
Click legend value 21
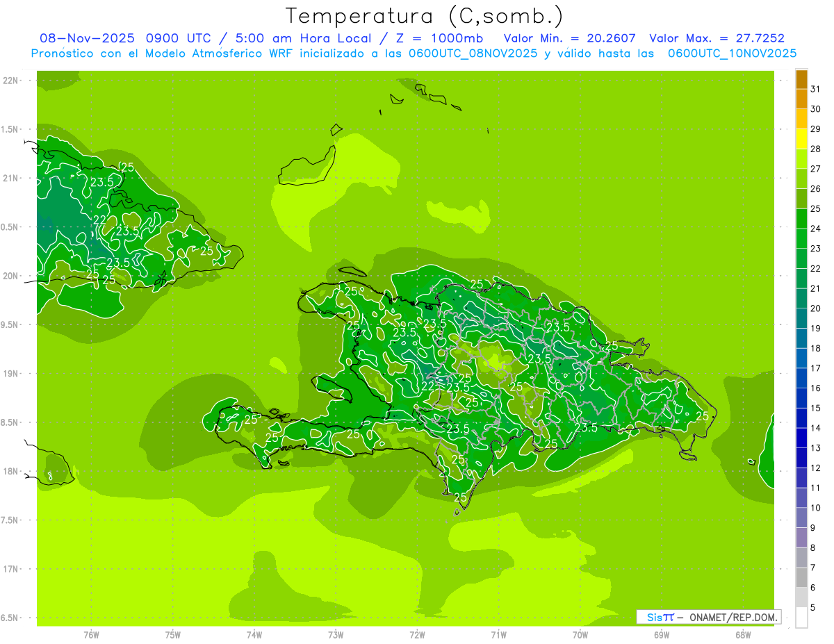tap(815, 288)
